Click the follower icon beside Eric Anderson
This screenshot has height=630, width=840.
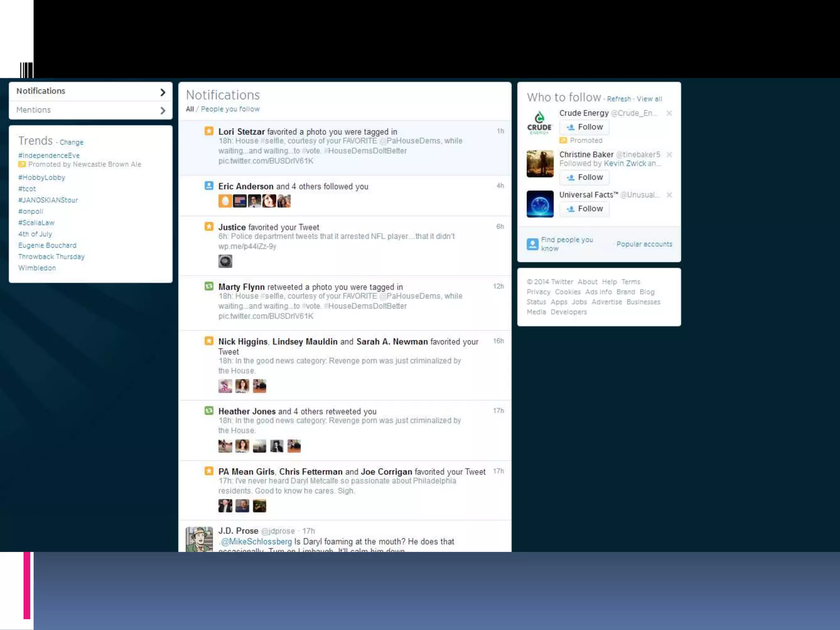pos(209,185)
